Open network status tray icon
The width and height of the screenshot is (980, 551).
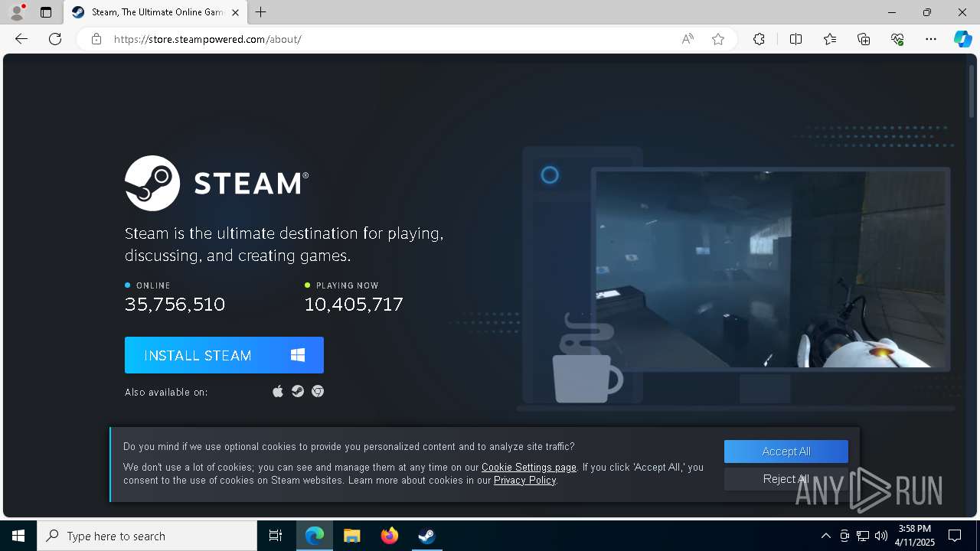point(863,536)
